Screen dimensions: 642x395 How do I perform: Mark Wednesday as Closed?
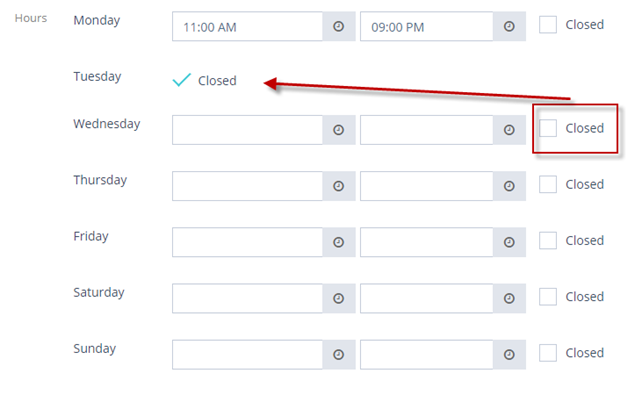tap(548, 128)
